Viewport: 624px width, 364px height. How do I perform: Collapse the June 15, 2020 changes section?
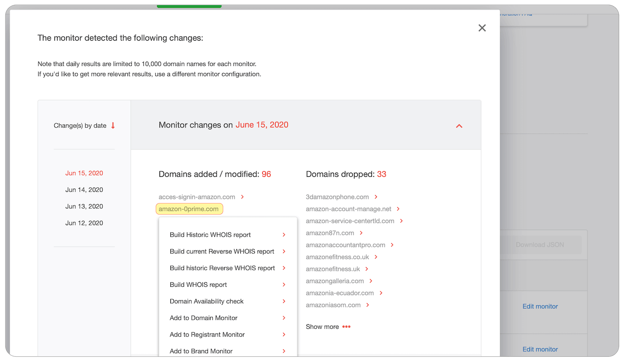coord(459,126)
